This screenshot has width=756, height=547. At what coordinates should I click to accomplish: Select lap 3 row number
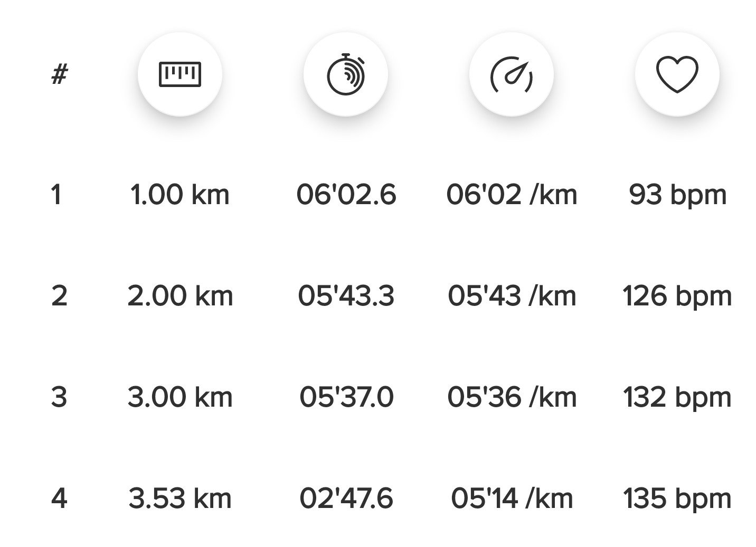pos(59,397)
